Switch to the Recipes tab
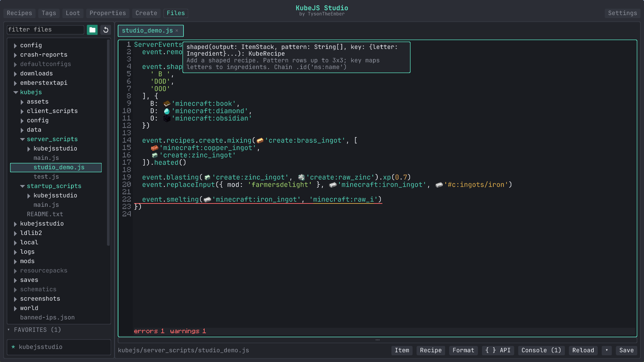Screen dimensions: 644x362 pyautogui.click(x=19, y=13)
